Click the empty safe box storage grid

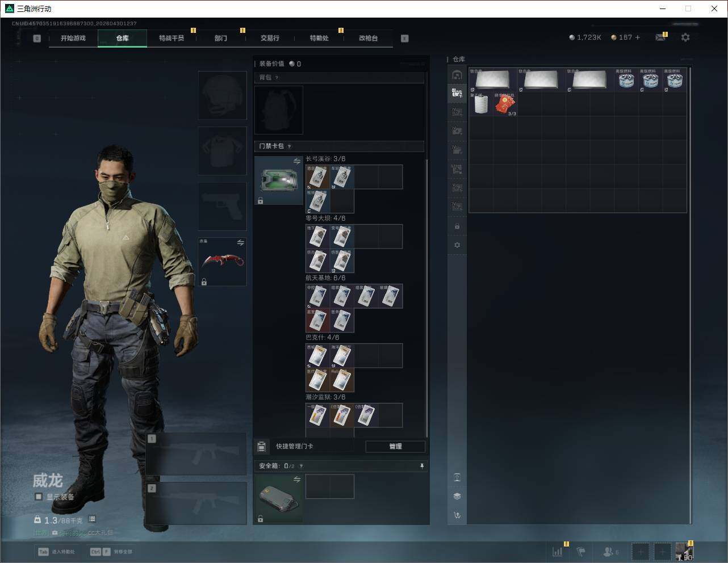tap(330, 486)
